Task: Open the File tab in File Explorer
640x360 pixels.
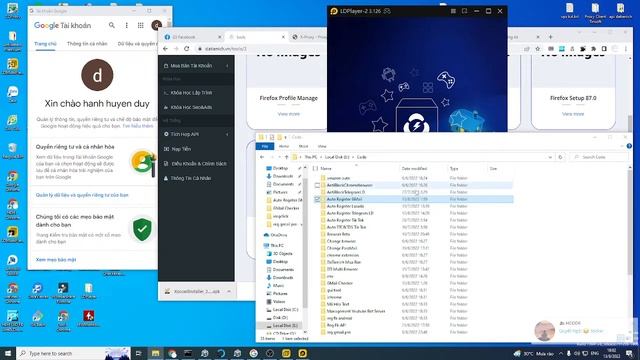Action: click(265, 146)
